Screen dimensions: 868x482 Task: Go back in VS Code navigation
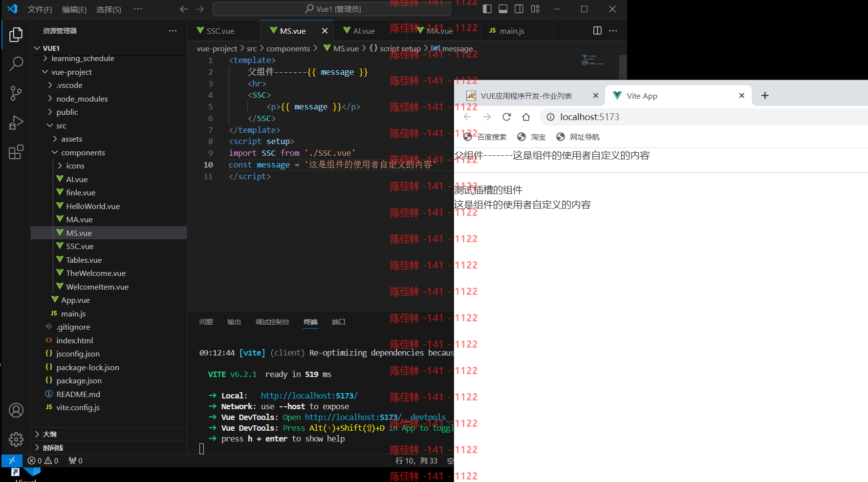pos(184,9)
